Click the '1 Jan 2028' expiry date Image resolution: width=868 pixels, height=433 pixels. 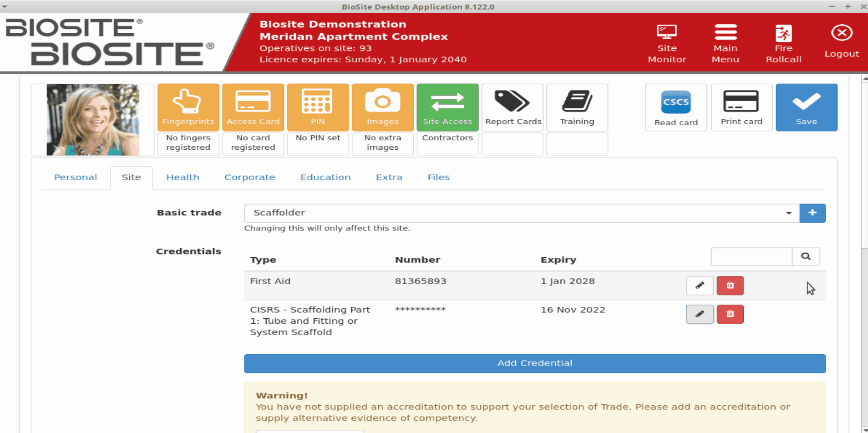[x=568, y=281]
